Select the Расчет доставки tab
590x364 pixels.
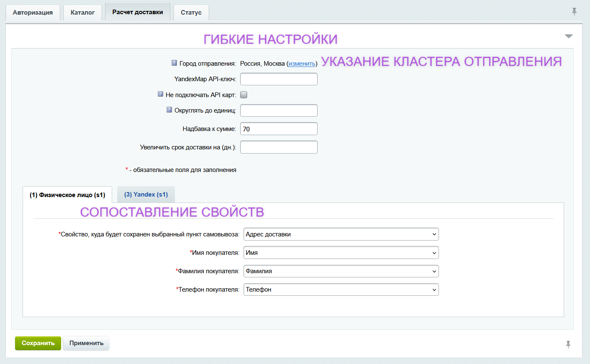[x=138, y=12]
